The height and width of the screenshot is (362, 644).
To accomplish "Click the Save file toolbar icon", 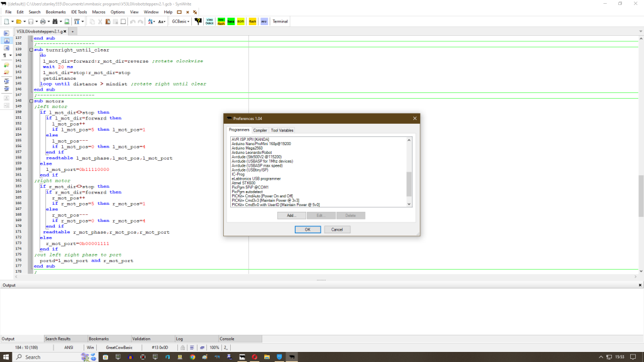I will (x=30, y=21).
